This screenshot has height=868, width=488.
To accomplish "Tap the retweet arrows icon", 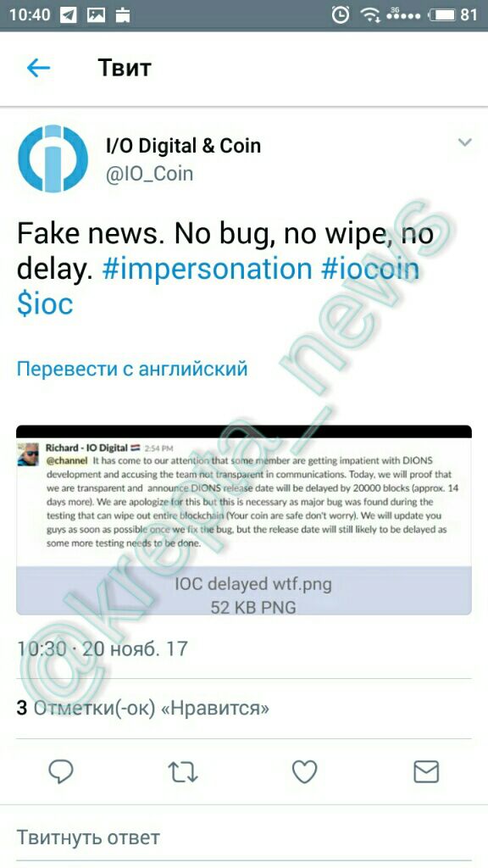I will tap(183, 771).
